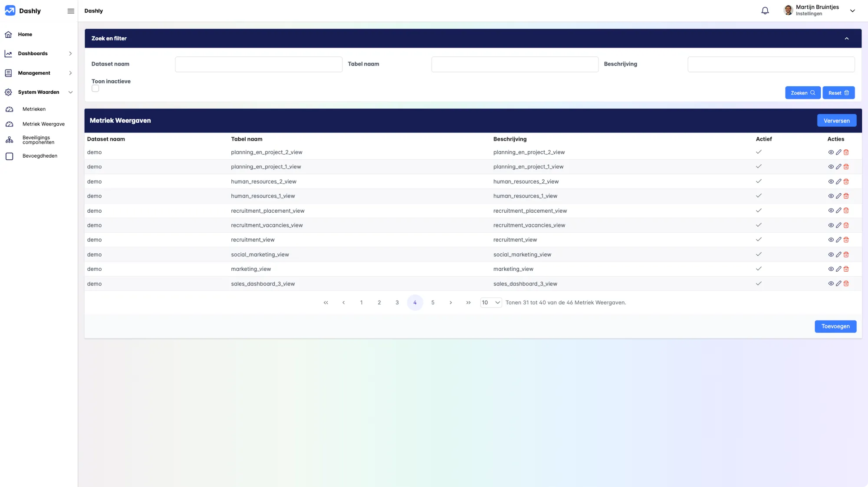The width and height of the screenshot is (868, 487).
Task: Open the page size dropdown showing 10
Action: [491, 303]
